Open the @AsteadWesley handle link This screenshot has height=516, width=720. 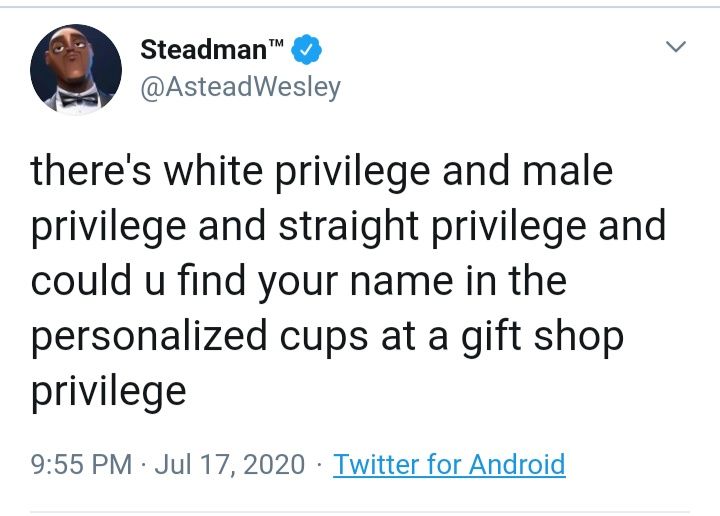coord(240,87)
